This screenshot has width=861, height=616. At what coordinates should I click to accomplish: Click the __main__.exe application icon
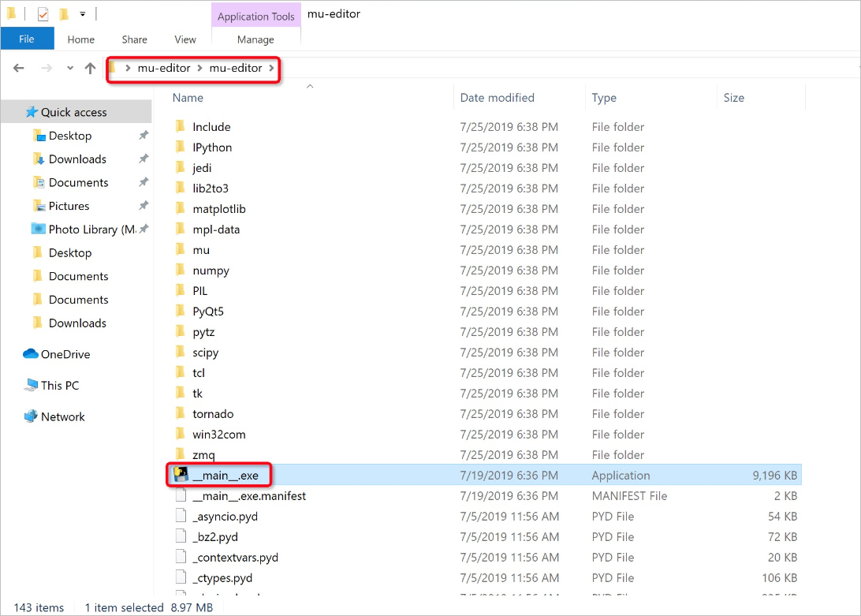[x=181, y=475]
